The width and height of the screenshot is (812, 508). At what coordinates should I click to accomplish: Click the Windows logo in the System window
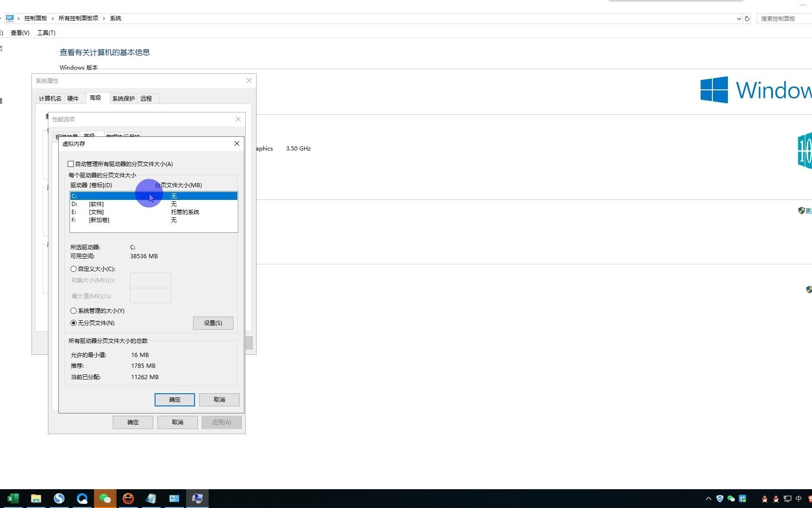714,90
